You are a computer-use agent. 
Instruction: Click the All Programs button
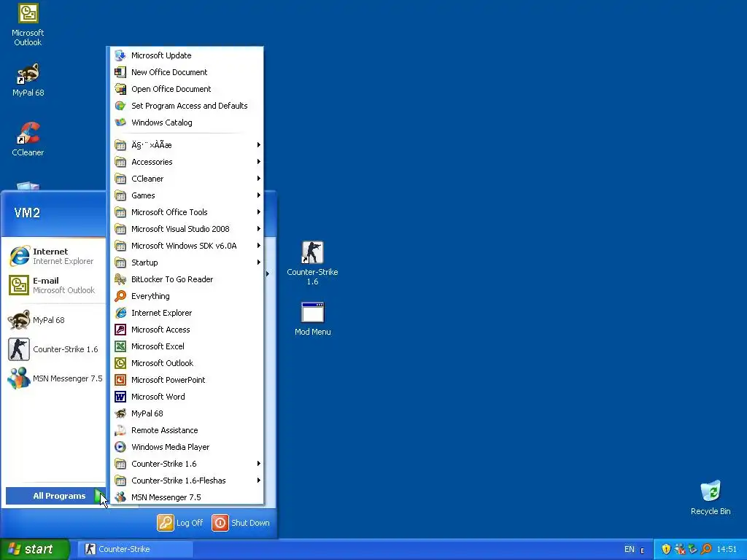tap(56, 496)
